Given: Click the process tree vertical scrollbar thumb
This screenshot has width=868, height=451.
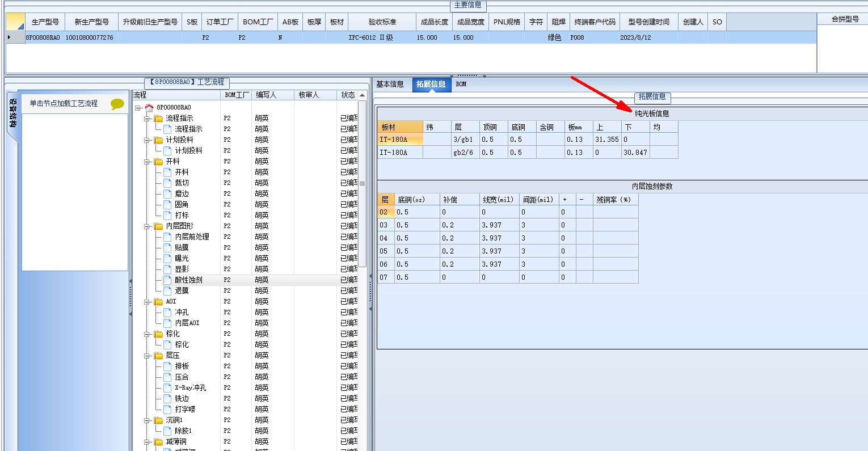Looking at the screenshot, I should 362,184.
